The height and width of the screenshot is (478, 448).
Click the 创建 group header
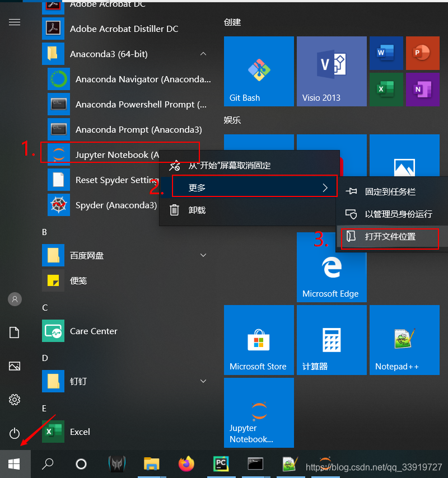[232, 22]
